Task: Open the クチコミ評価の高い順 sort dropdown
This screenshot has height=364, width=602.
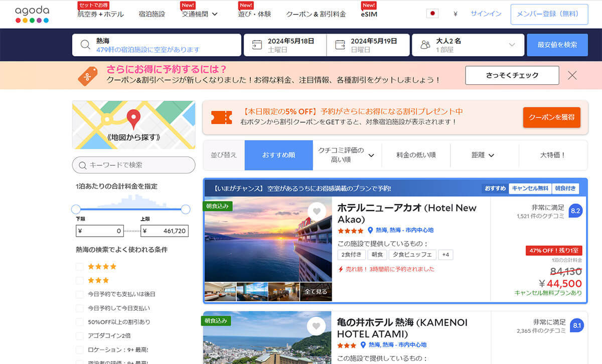Action: (x=347, y=155)
